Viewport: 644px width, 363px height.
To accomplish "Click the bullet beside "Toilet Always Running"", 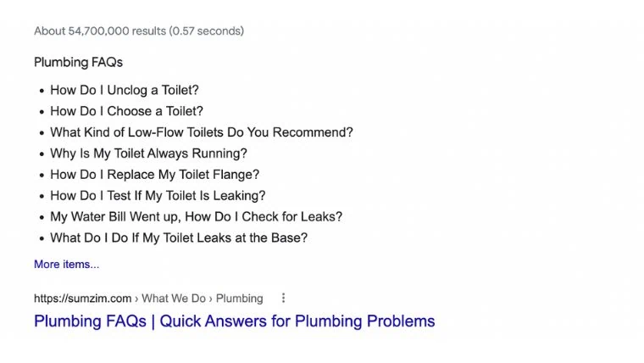I will [41, 154].
